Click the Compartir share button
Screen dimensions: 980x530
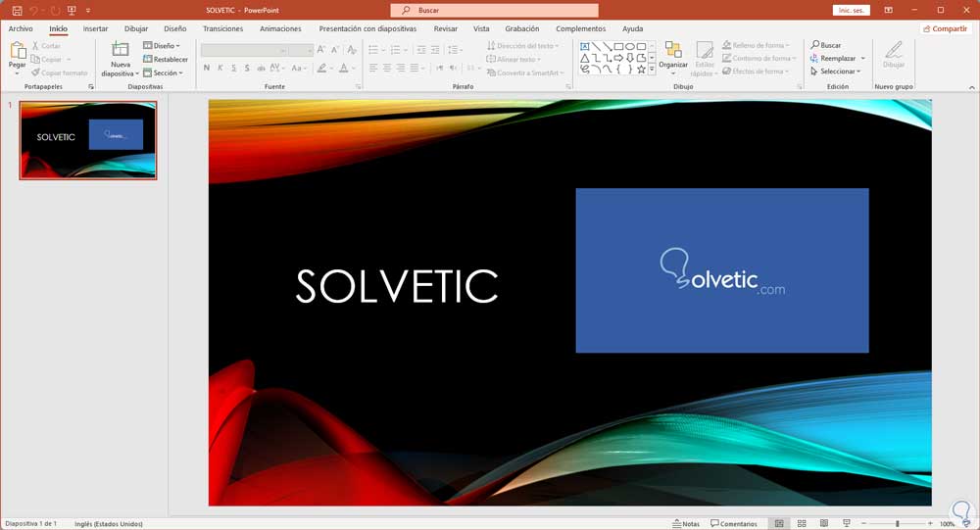tap(945, 28)
